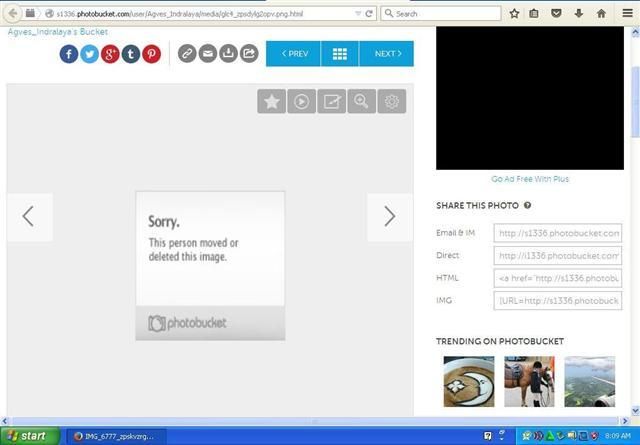Click the Pocket save icon
This screenshot has width=640, height=445.
click(x=556, y=13)
